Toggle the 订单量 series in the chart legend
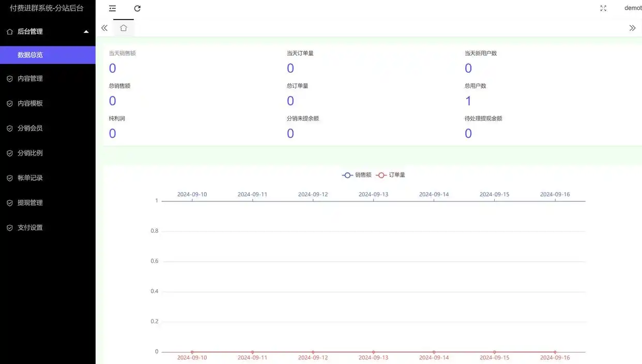The height and width of the screenshot is (364, 642). point(391,175)
